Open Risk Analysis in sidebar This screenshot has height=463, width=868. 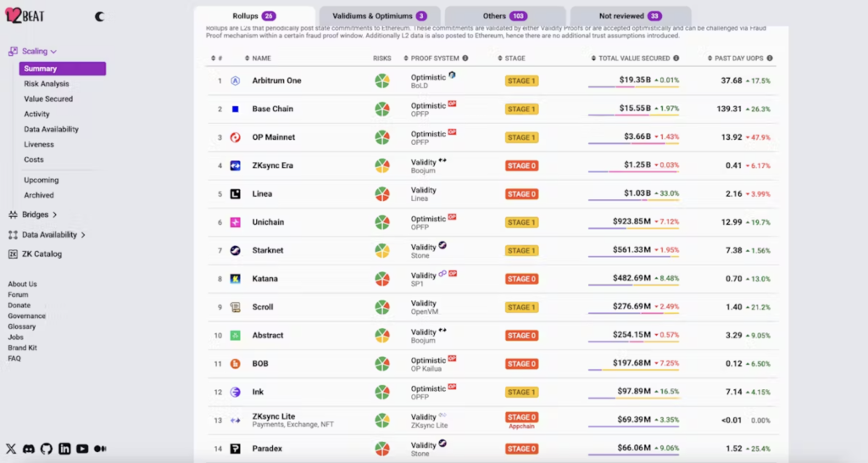47,84
